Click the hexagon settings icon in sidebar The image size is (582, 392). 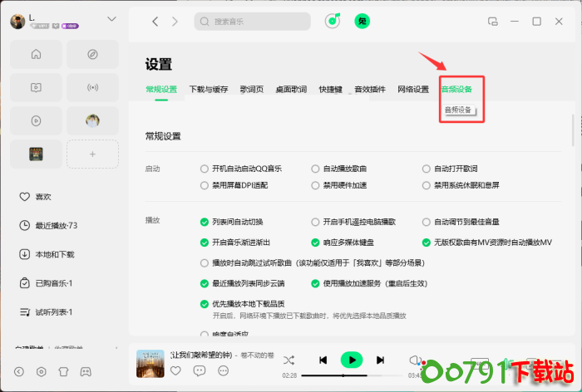[41, 371]
